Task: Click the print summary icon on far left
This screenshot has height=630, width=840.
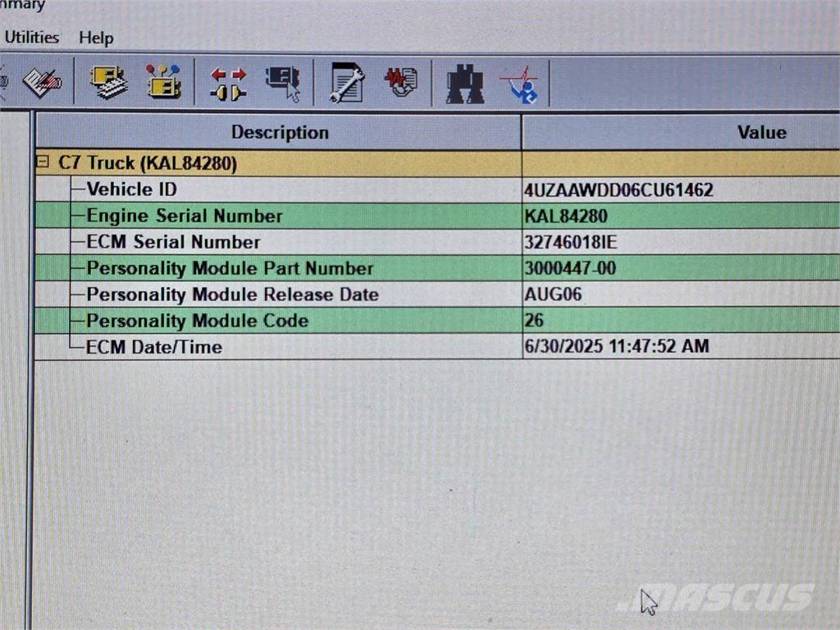Action: (x=41, y=81)
